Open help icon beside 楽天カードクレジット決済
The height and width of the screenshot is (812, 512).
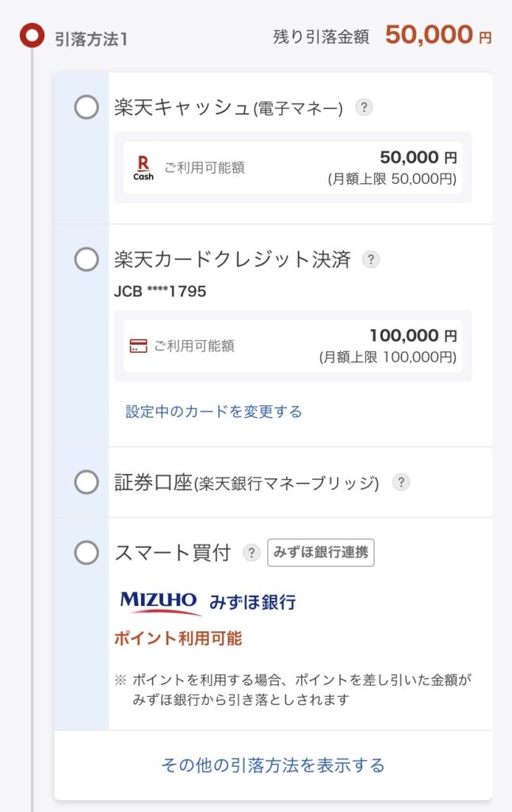point(371,259)
